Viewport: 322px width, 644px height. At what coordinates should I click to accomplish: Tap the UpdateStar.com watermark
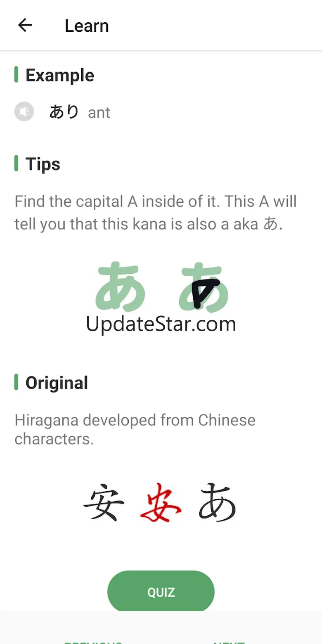point(161,324)
